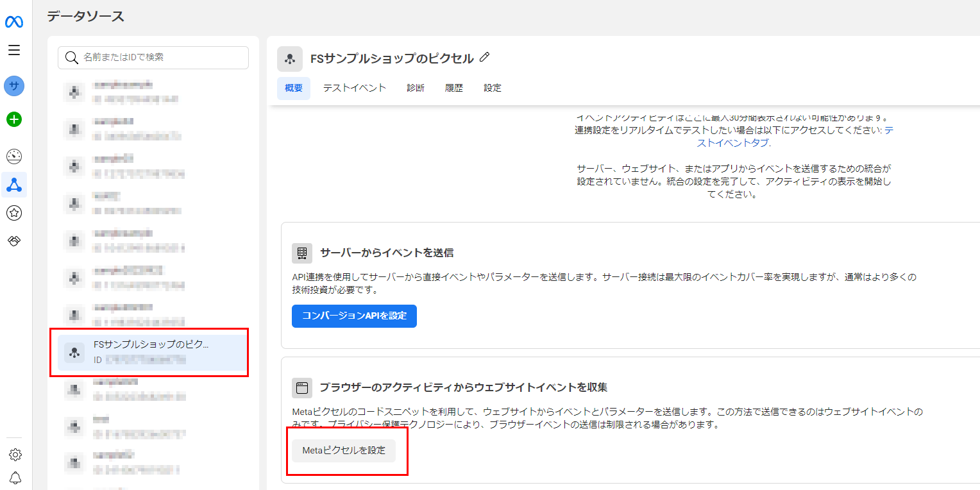Select FSサンプルショップのピク... in data source list

[x=152, y=352]
